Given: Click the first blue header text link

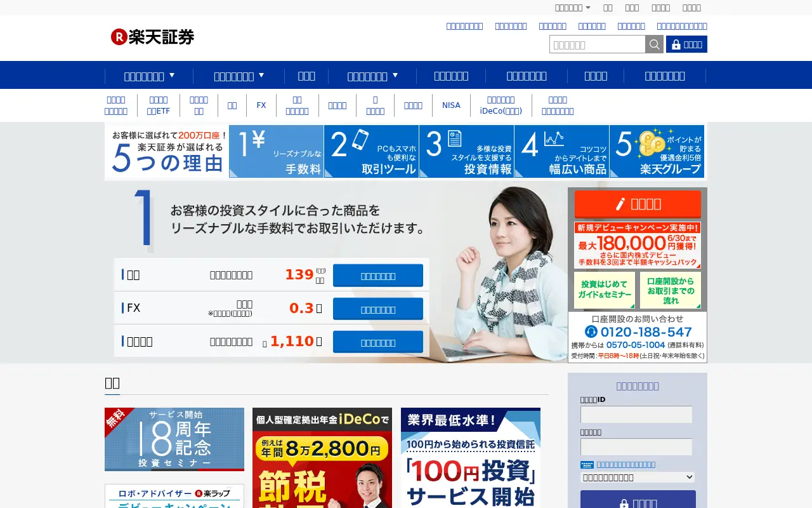Looking at the screenshot, I should pos(464,26).
